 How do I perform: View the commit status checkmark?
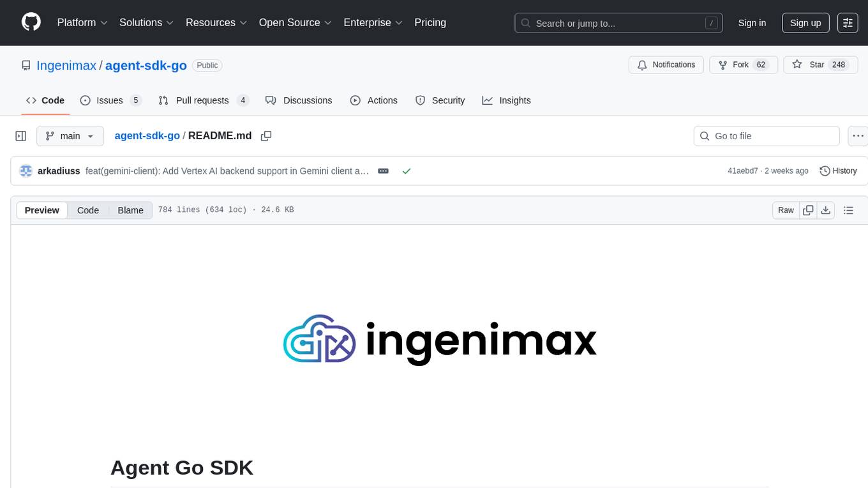[x=407, y=171]
